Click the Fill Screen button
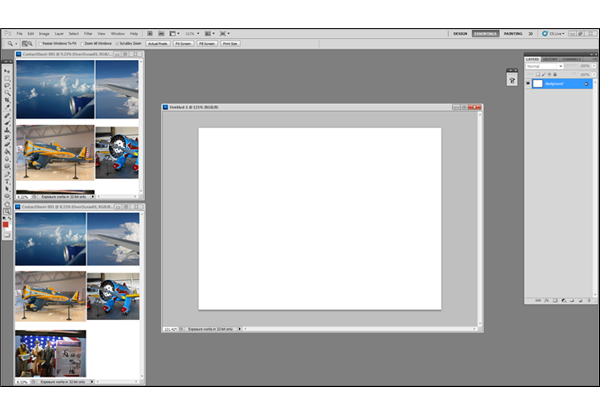Image resolution: width=600 pixels, height=414 pixels. 207,44
